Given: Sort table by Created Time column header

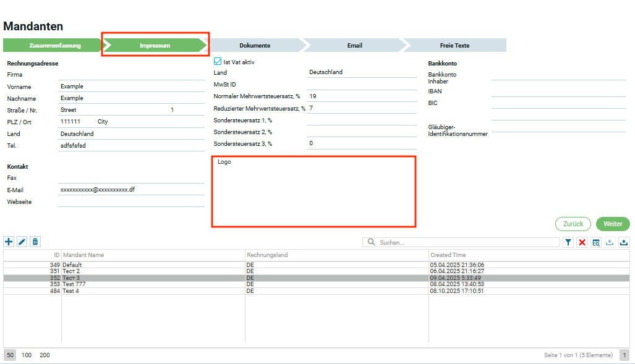Looking at the screenshot, I should (448, 255).
